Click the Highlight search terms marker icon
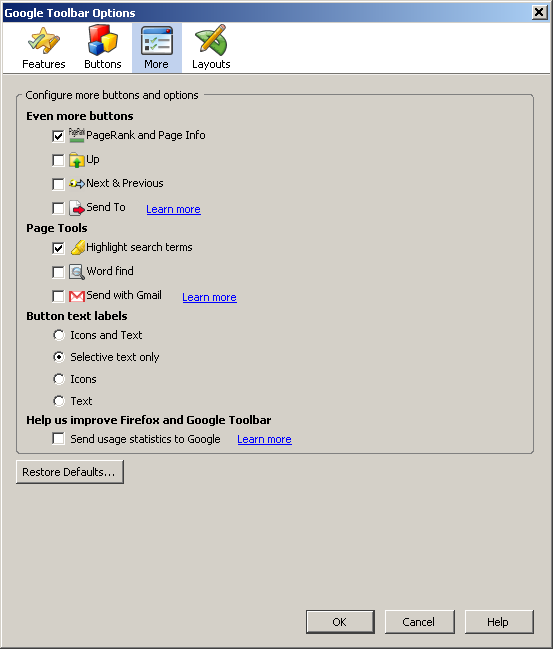 (x=77, y=248)
